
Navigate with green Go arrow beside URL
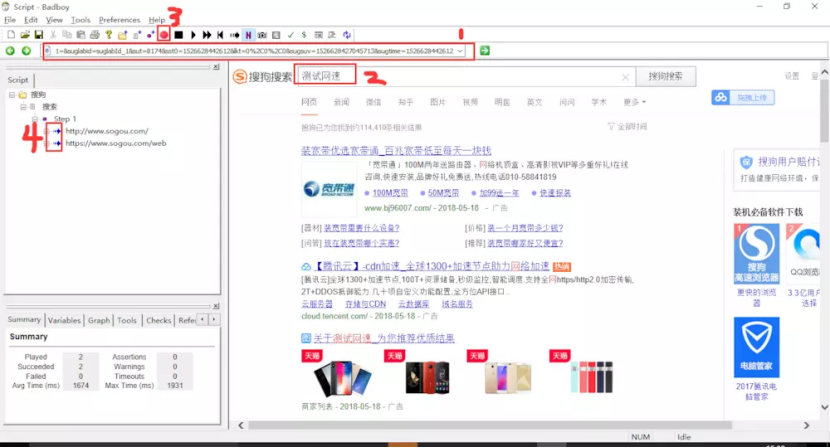tap(484, 51)
